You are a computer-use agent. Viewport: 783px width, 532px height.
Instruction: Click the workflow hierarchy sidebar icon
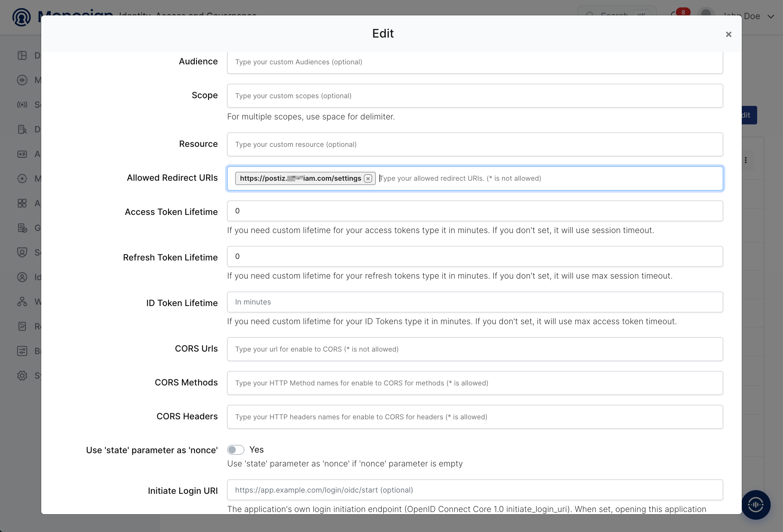(x=22, y=301)
